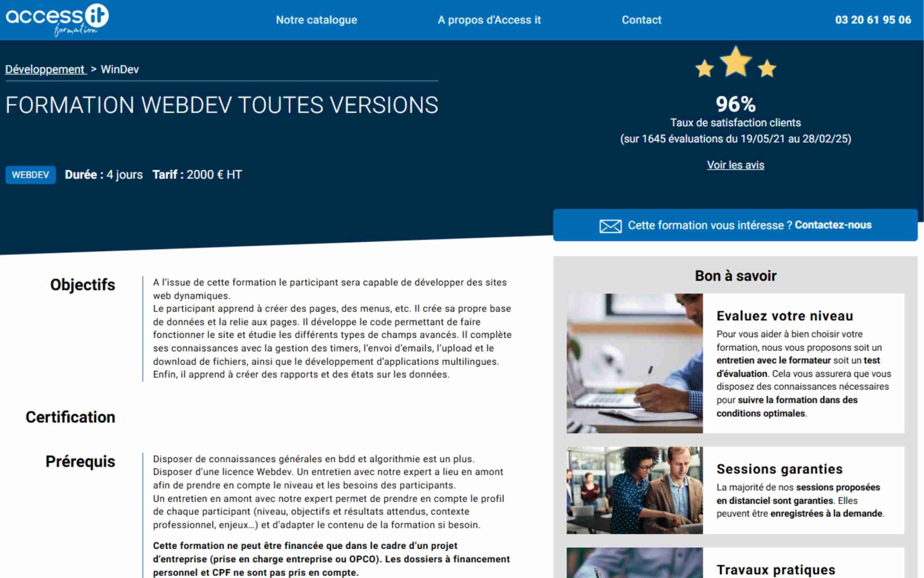Click the Travaux pratiques photo
The image size is (924, 578).
point(634,563)
